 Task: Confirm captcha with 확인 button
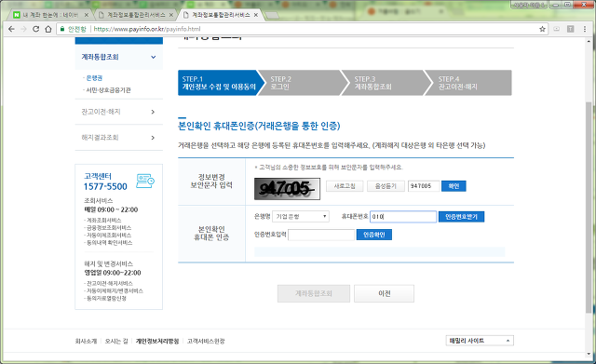(x=454, y=186)
